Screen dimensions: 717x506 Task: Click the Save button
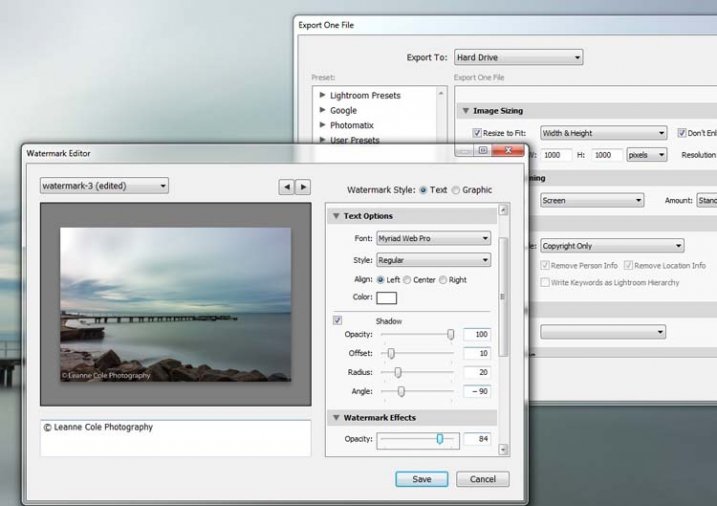coord(422,479)
